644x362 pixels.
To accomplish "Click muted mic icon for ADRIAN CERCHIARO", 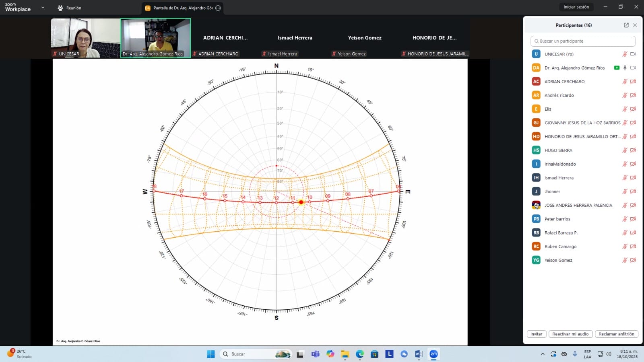I will (x=625, y=82).
